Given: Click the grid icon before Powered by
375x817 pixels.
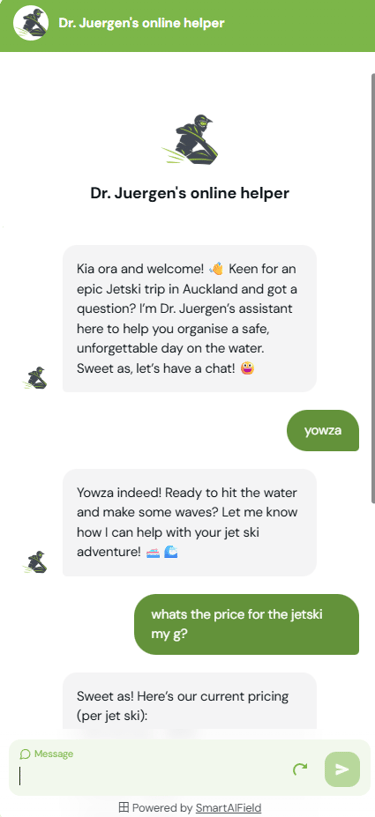Looking at the screenshot, I should (123, 808).
